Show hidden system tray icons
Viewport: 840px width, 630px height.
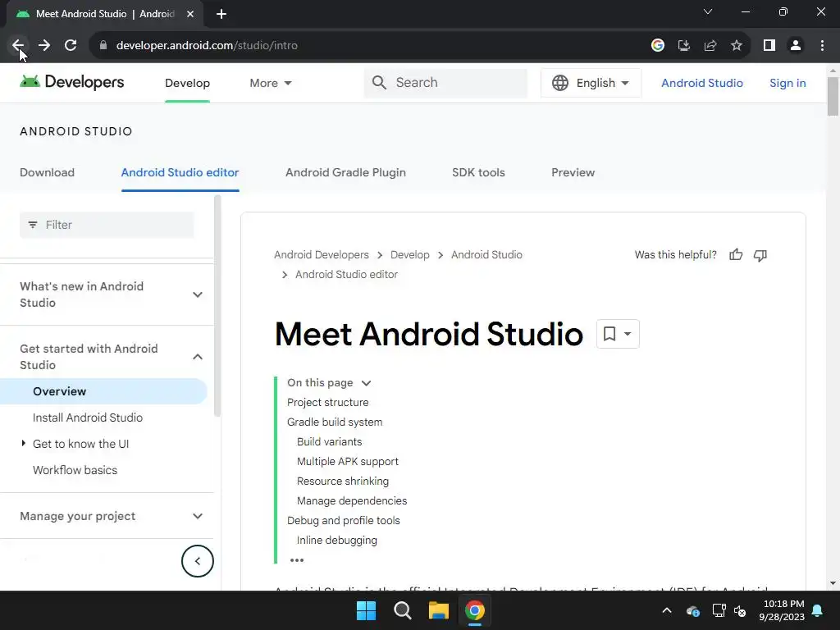coord(667,610)
